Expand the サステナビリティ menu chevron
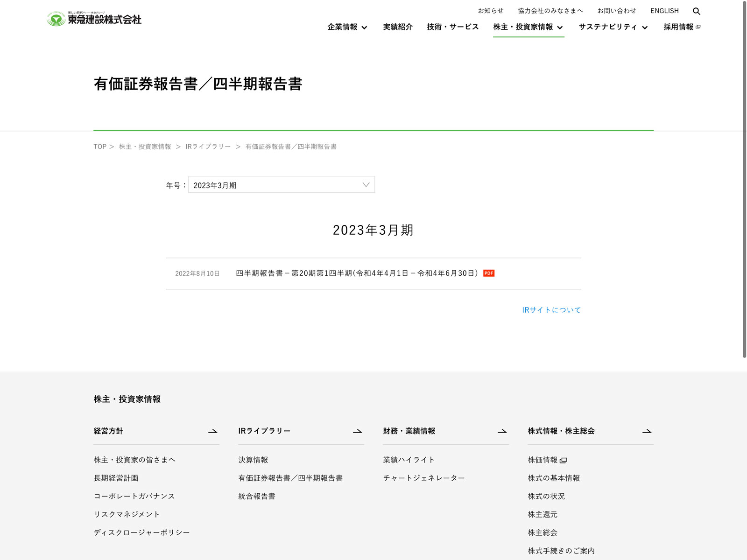Image resolution: width=747 pixels, height=560 pixels. pos(645,28)
